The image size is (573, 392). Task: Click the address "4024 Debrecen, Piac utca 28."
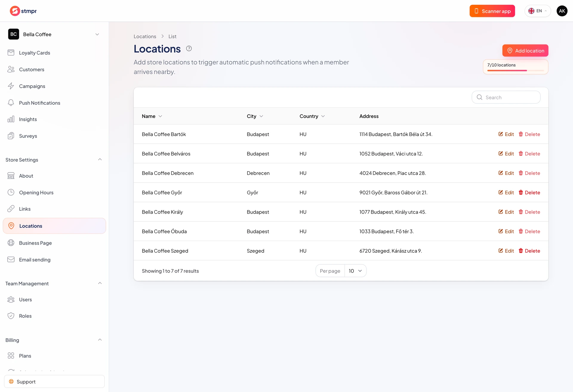[392, 173]
